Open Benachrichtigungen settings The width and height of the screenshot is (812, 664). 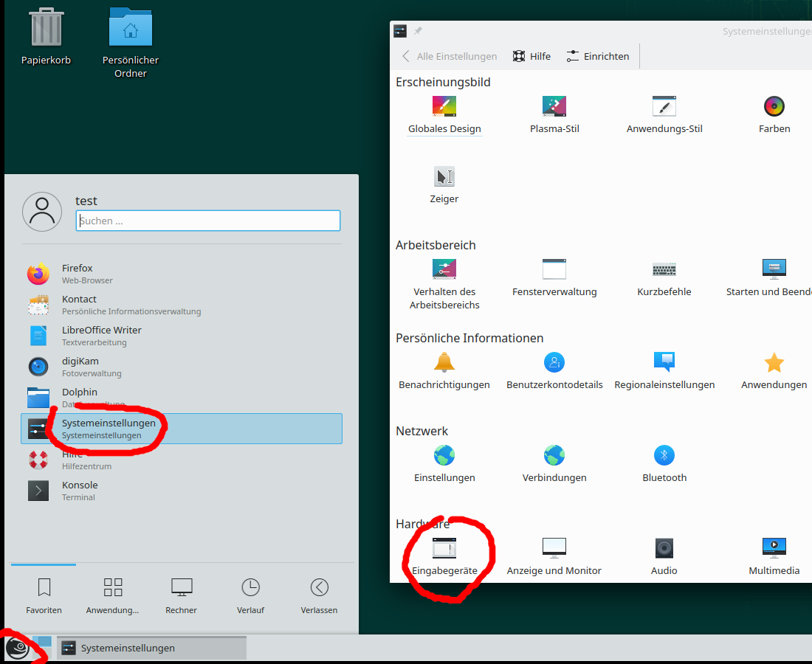coord(444,371)
